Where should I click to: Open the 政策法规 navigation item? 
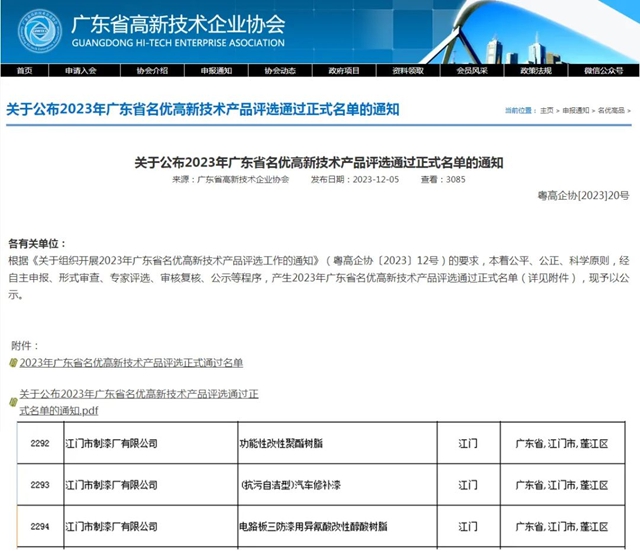point(536,71)
